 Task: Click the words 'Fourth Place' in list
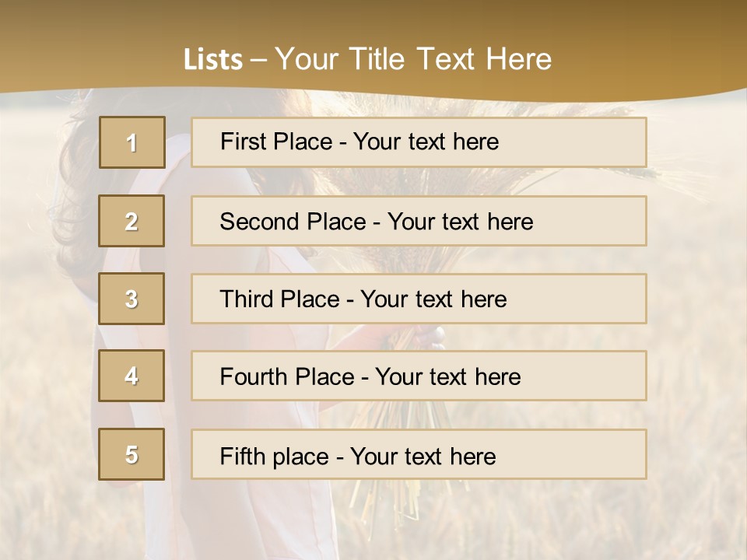click(x=286, y=377)
